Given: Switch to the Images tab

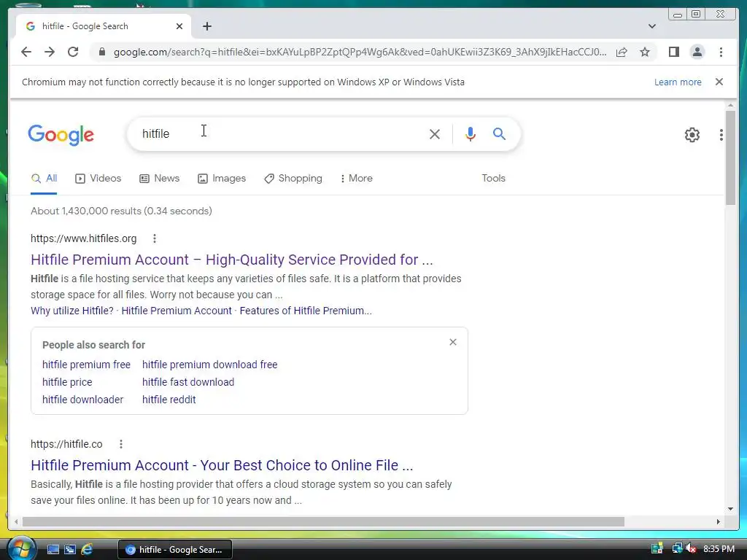Looking at the screenshot, I should 222,179.
